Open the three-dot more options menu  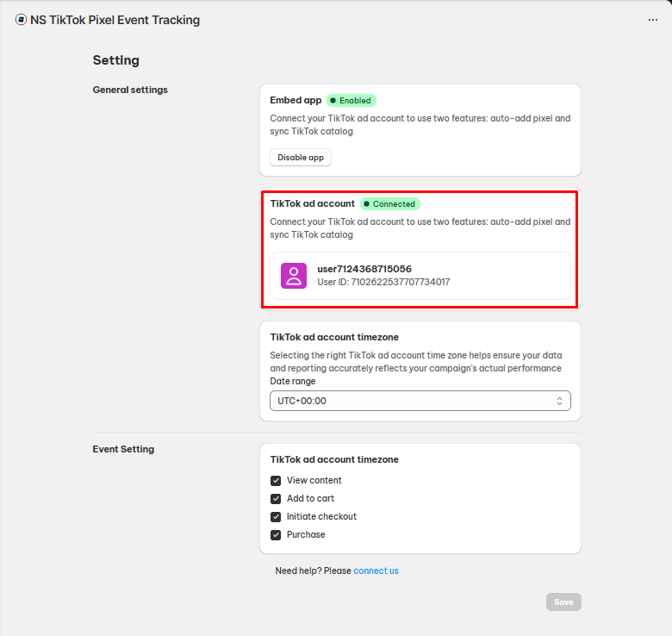[652, 20]
